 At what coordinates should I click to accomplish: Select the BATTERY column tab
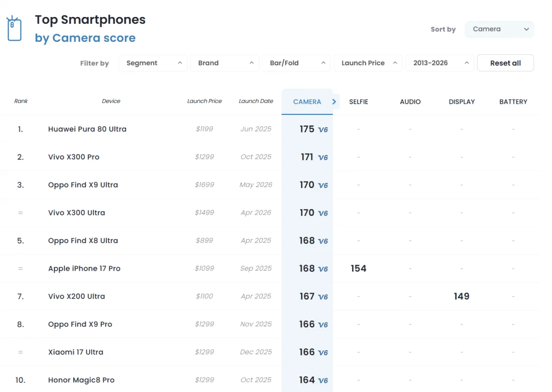[513, 102]
